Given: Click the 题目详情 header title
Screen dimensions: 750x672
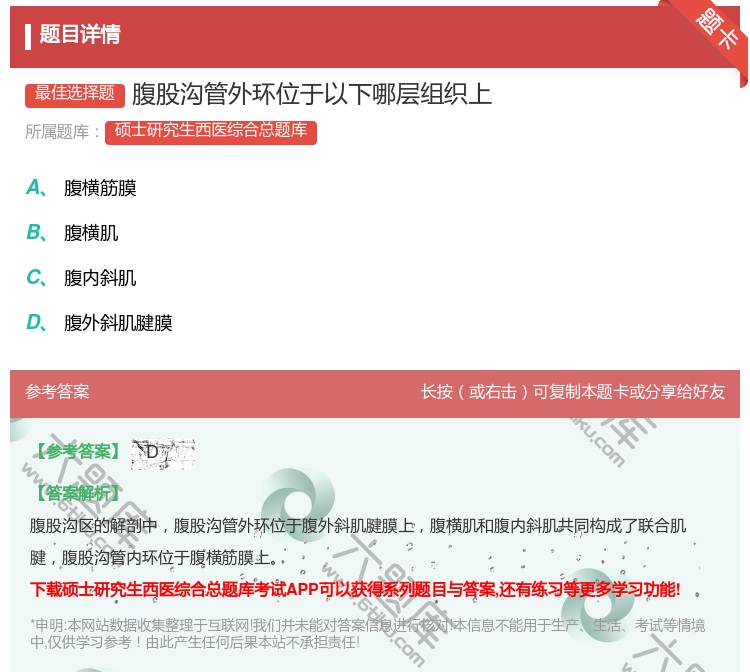Looking at the screenshot, I should click(80, 35).
